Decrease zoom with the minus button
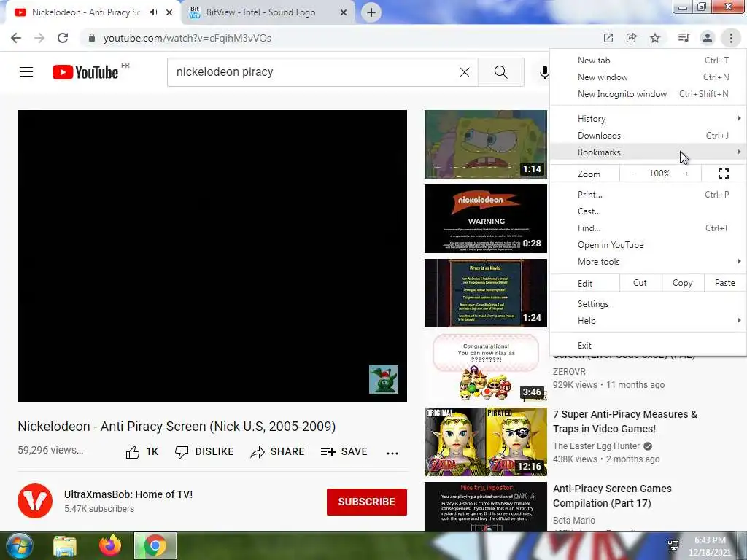This screenshot has height=560, width=747. (x=633, y=174)
